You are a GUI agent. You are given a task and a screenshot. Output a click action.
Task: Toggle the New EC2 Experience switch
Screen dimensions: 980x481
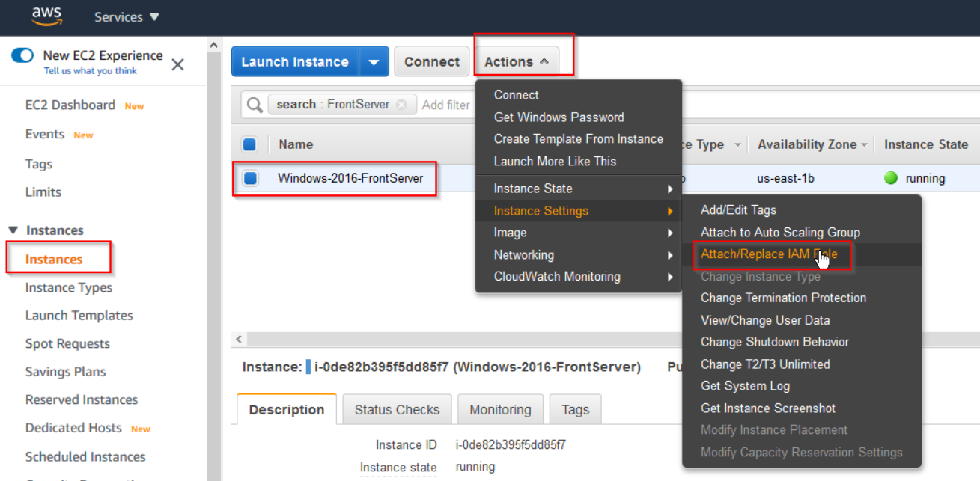(23, 55)
